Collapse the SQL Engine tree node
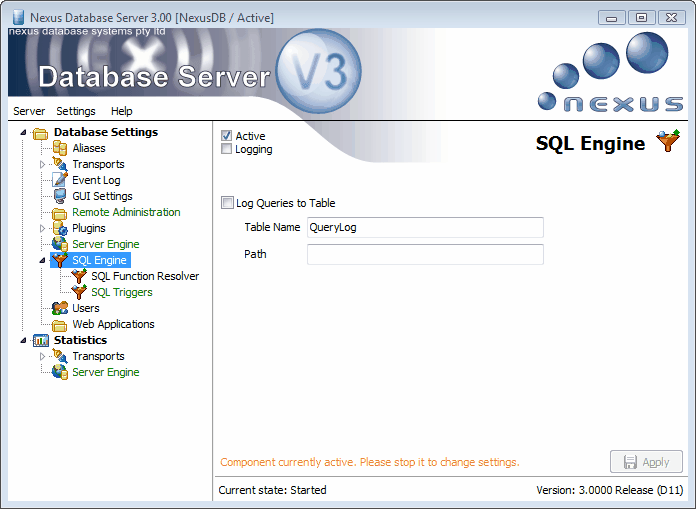The width and height of the screenshot is (696, 509). [43, 260]
